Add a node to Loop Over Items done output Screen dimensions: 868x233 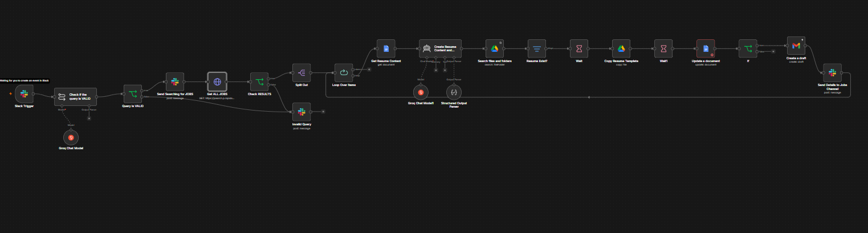click(369, 70)
